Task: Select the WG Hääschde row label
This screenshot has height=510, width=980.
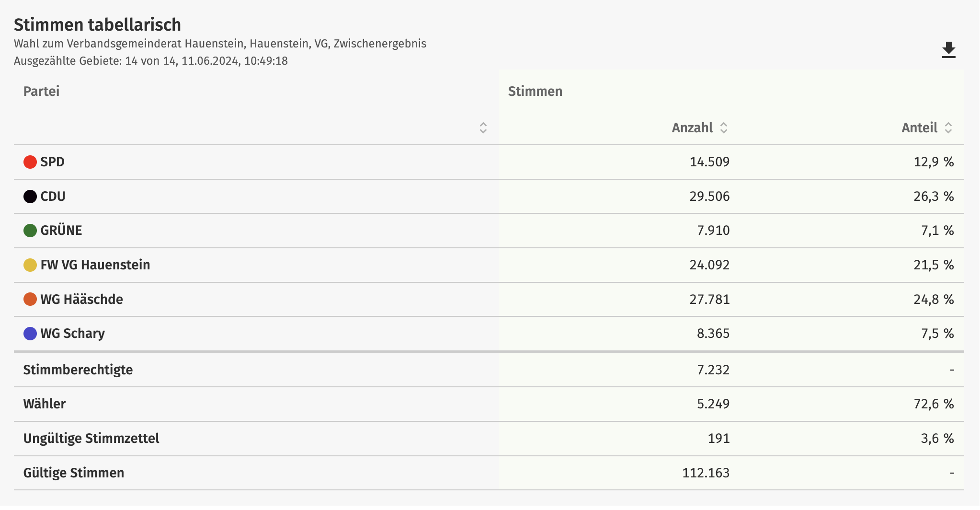Action: point(81,300)
